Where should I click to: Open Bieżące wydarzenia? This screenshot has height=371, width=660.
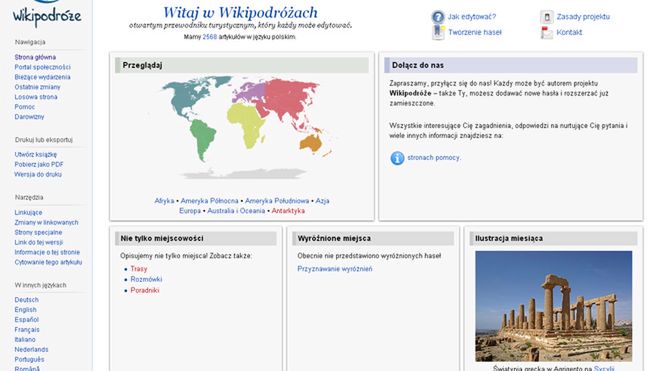(x=43, y=77)
